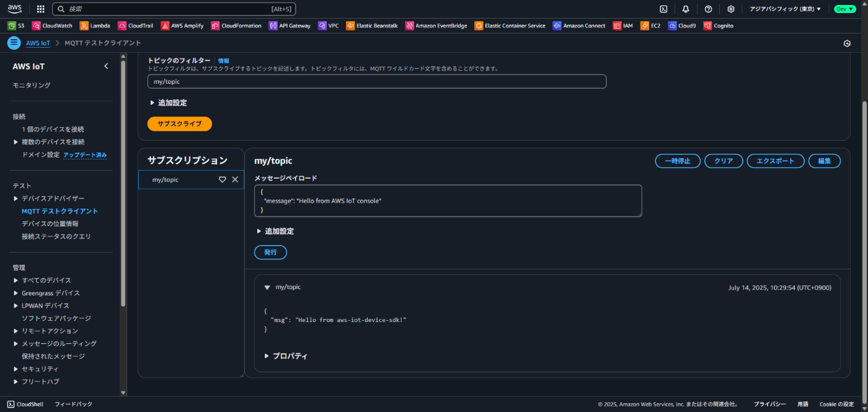Expand the received message properties section
868x412 pixels.
286,356
